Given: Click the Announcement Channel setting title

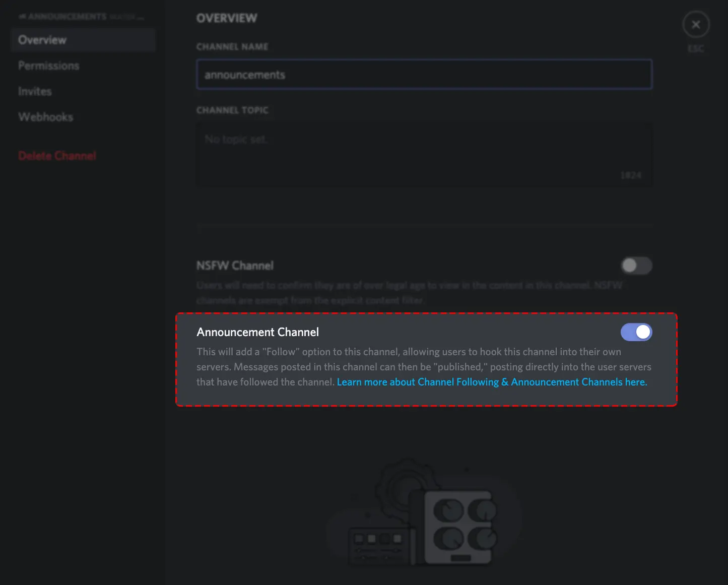Looking at the screenshot, I should click(258, 332).
